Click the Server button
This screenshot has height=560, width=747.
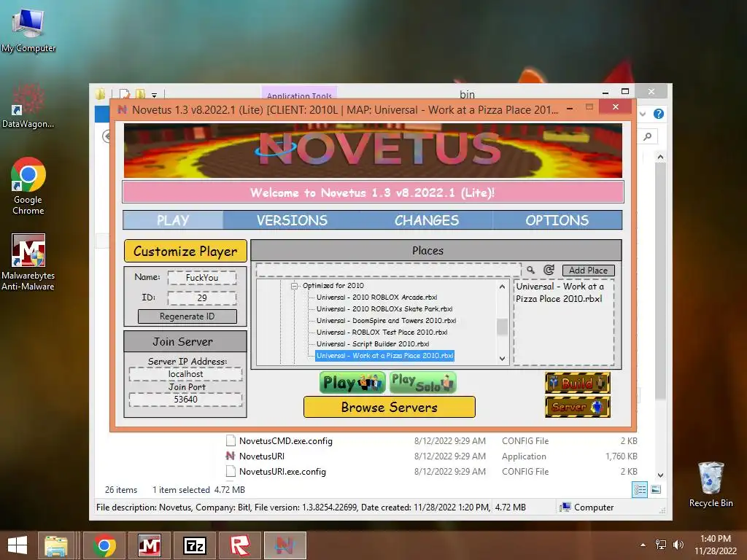(578, 407)
